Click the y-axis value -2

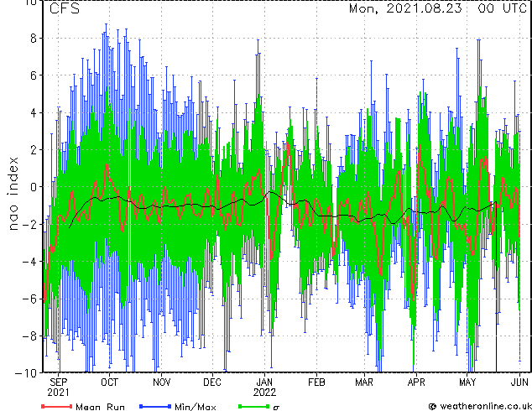point(29,225)
